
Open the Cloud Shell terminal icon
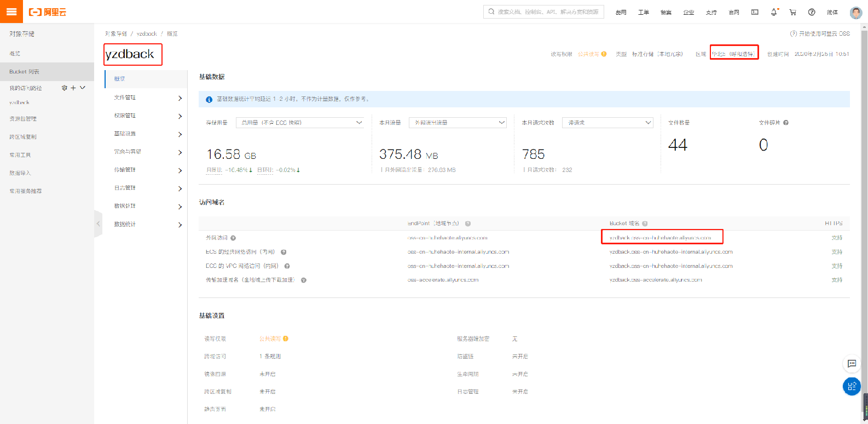pyautogui.click(x=755, y=12)
